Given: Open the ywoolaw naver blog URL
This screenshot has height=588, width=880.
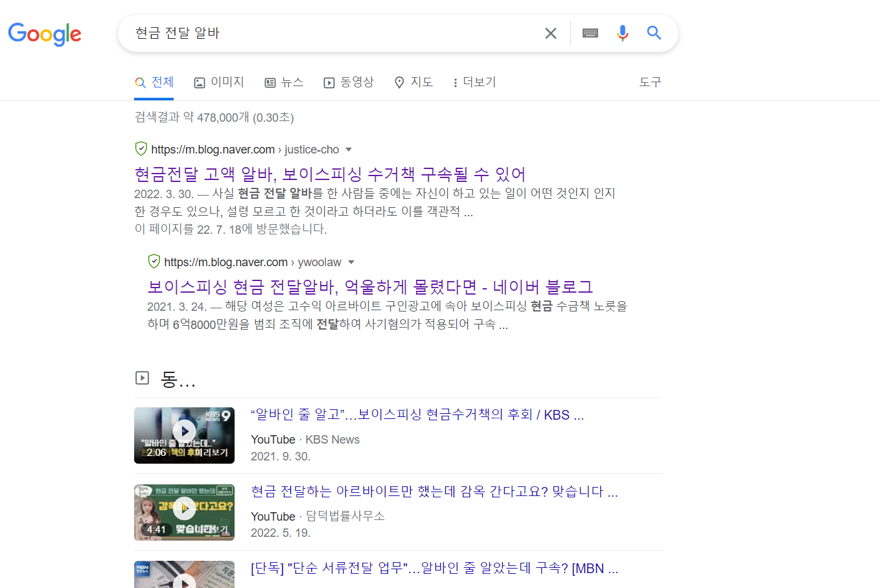Looking at the screenshot, I should [253, 262].
